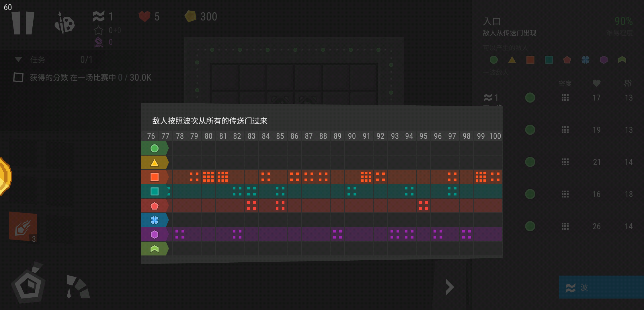Click the density grid icon in the 17 row
Viewport: 644px width, 310px height.
(x=565, y=98)
